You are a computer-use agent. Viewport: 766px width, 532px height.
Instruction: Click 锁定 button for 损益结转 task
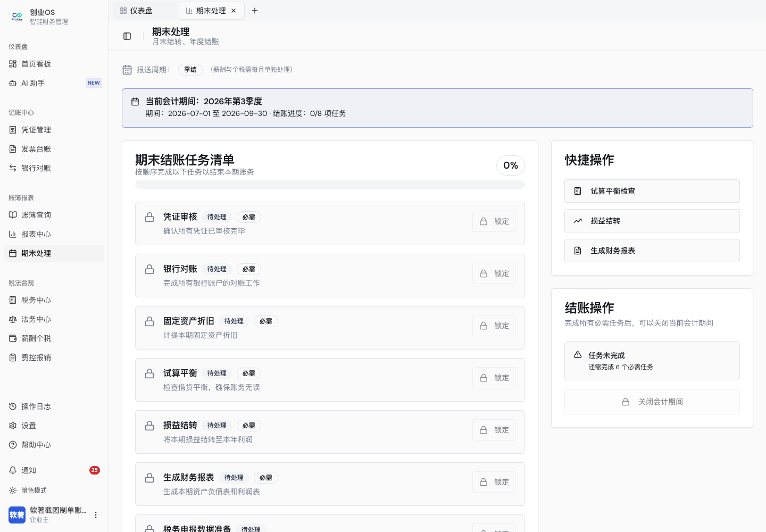494,430
